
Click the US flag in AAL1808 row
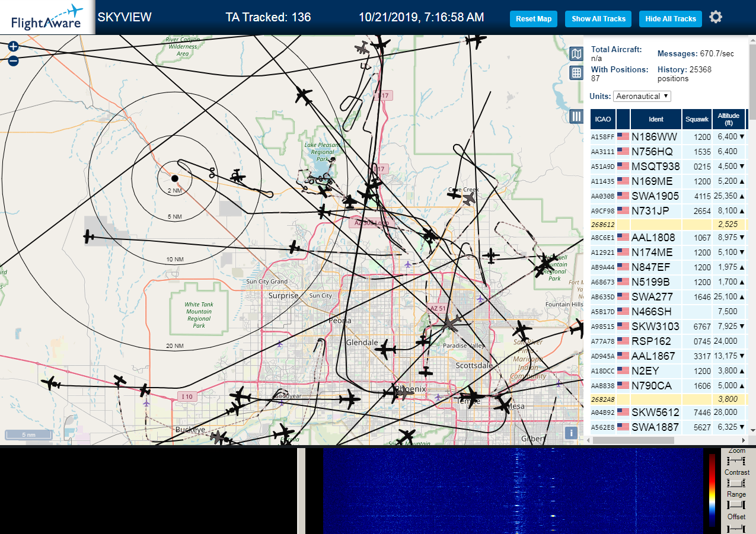(623, 238)
